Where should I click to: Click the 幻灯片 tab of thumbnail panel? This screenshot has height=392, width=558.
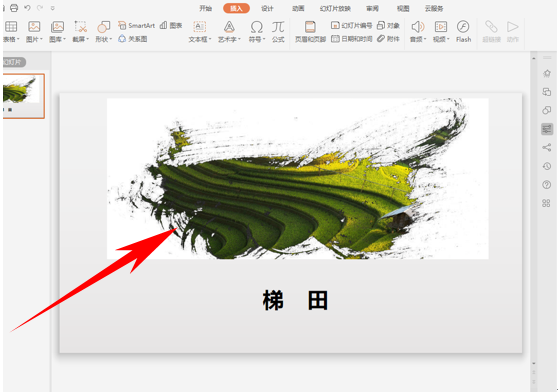[14, 62]
